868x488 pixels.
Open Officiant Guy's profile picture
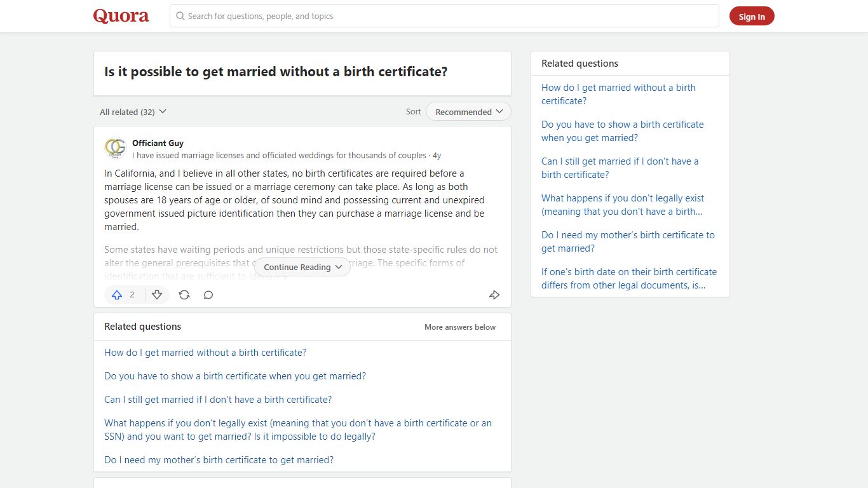tap(115, 148)
